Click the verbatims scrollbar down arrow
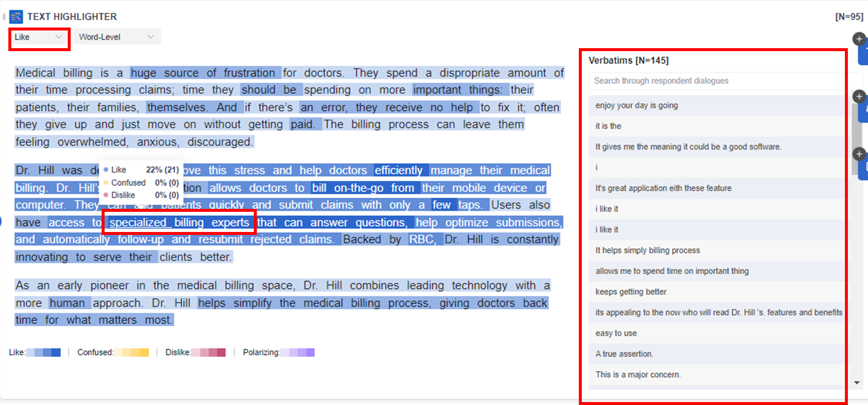 click(857, 382)
